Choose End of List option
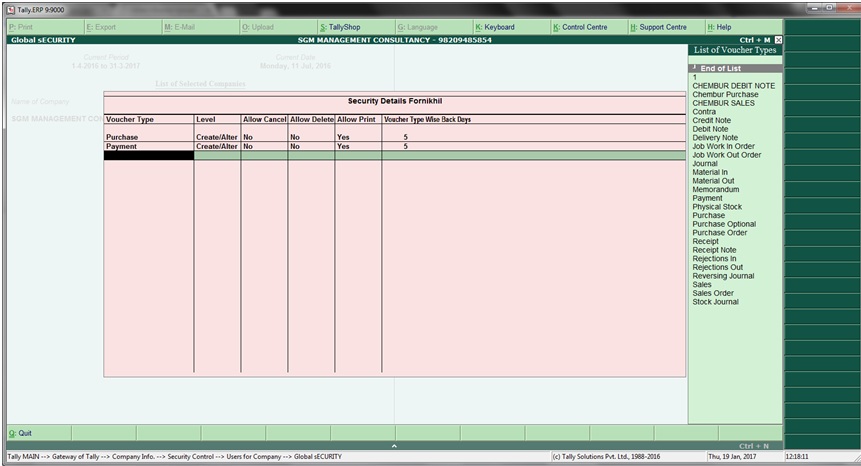Viewport: 861px width, 466px height. point(722,68)
